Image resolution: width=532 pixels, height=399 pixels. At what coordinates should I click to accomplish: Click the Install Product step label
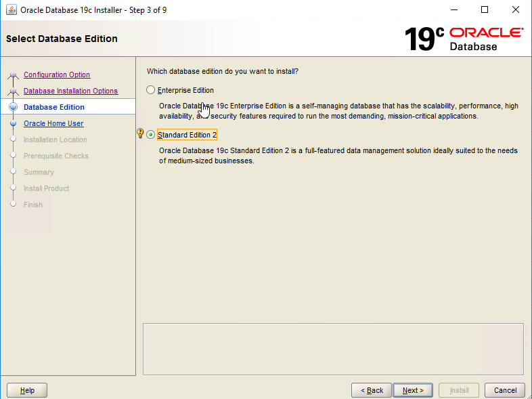click(46, 188)
